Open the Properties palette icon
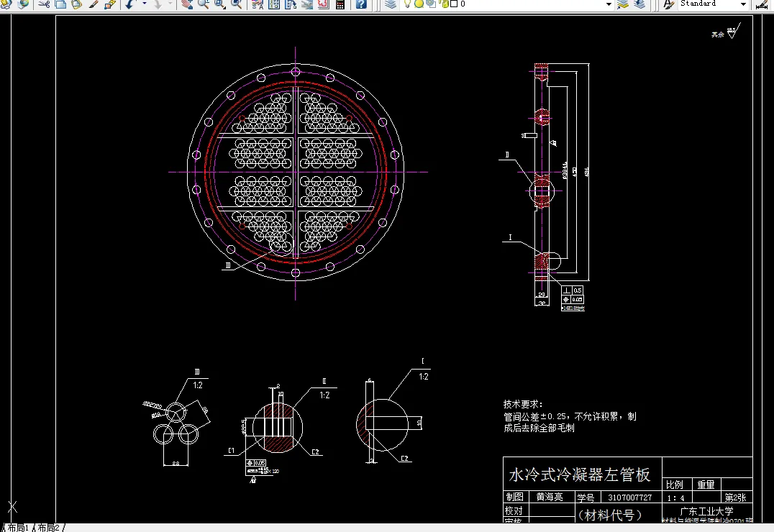This screenshot has width=774, height=532. coord(258,4)
